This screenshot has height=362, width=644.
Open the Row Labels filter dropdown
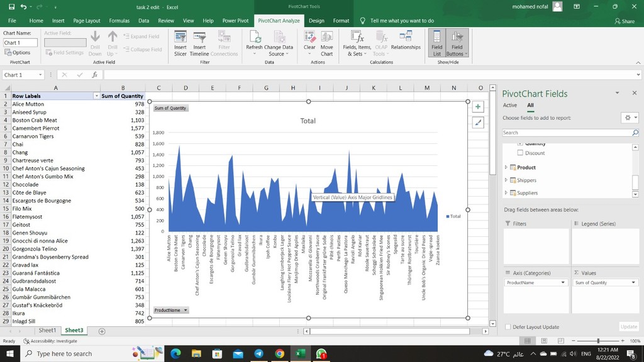point(96,96)
